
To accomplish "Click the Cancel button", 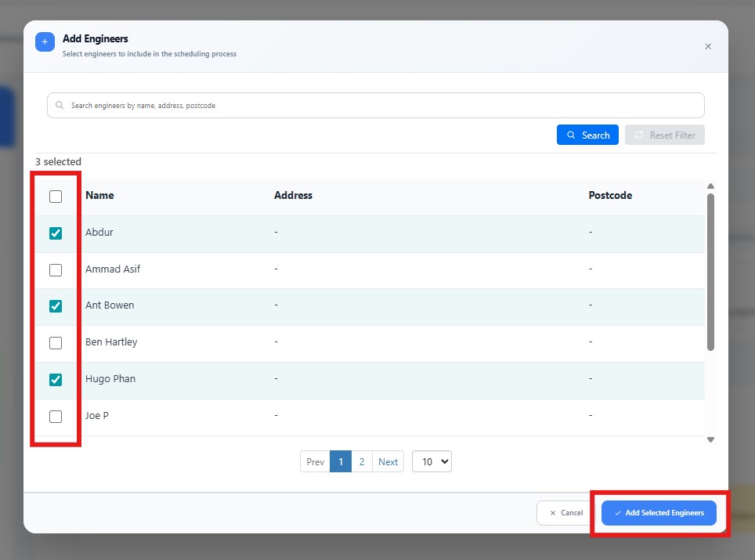I will (566, 513).
